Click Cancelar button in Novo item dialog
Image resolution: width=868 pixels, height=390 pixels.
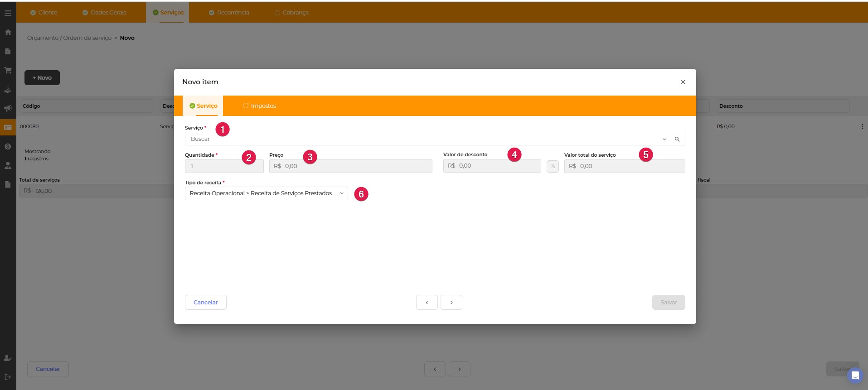click(205, 303)
